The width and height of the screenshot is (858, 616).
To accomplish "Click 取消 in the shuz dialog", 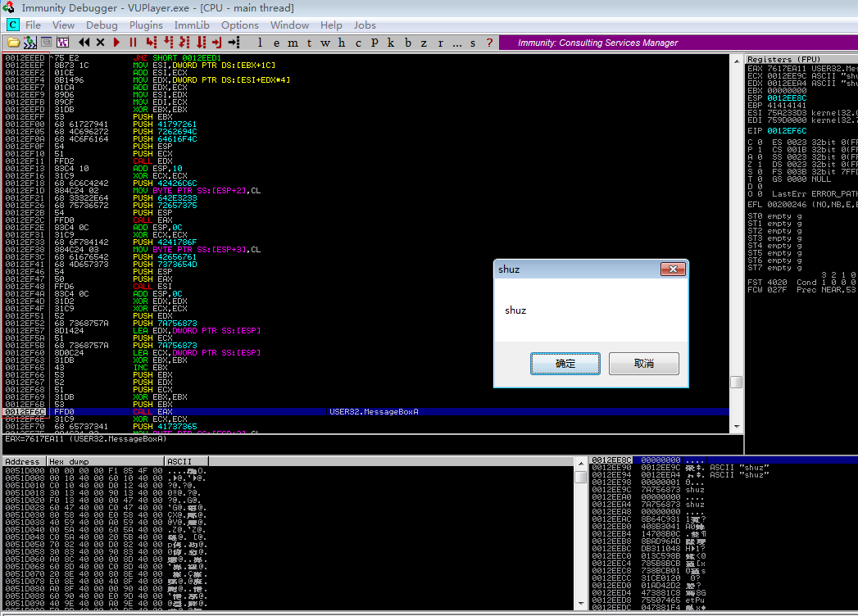I will pos(644,364).
